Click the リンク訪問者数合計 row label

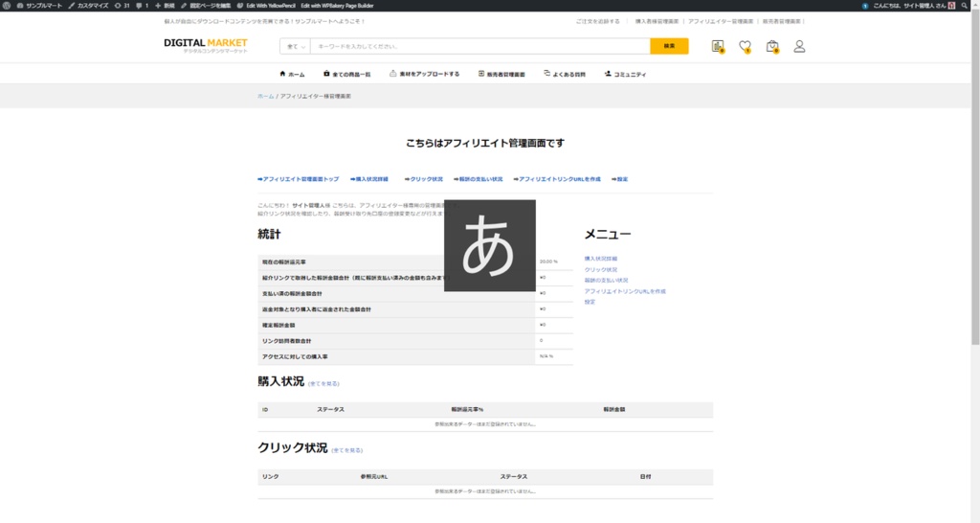click(x=289, y=341)
